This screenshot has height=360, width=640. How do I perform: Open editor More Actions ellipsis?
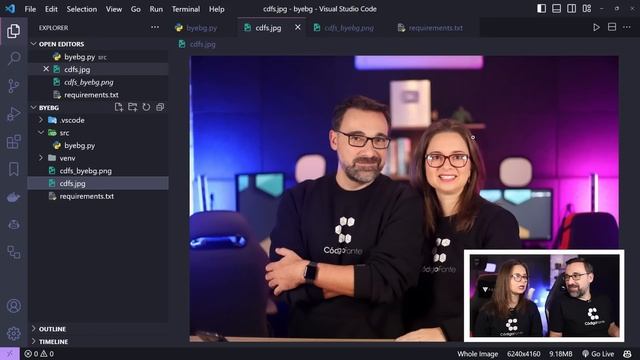[x=627, y=27]
